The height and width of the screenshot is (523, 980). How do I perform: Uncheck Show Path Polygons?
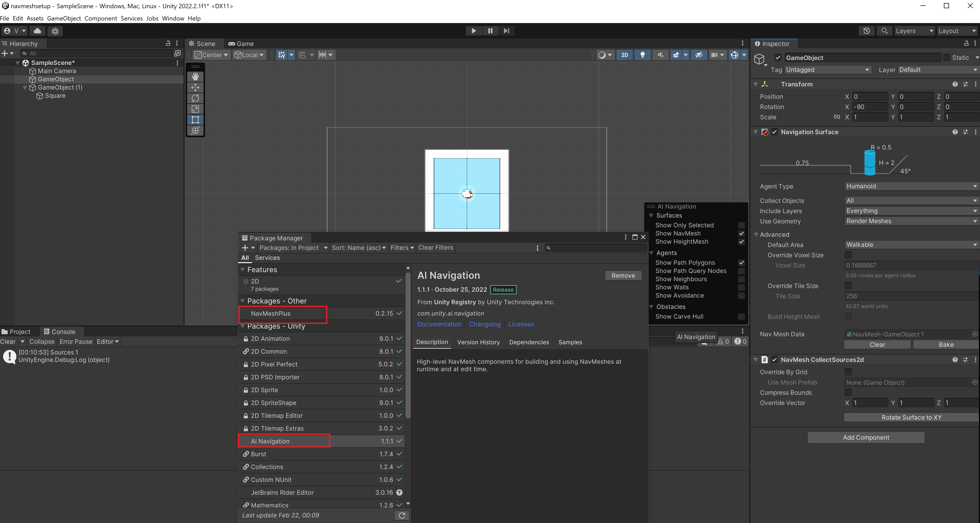[x=741, y=263]
